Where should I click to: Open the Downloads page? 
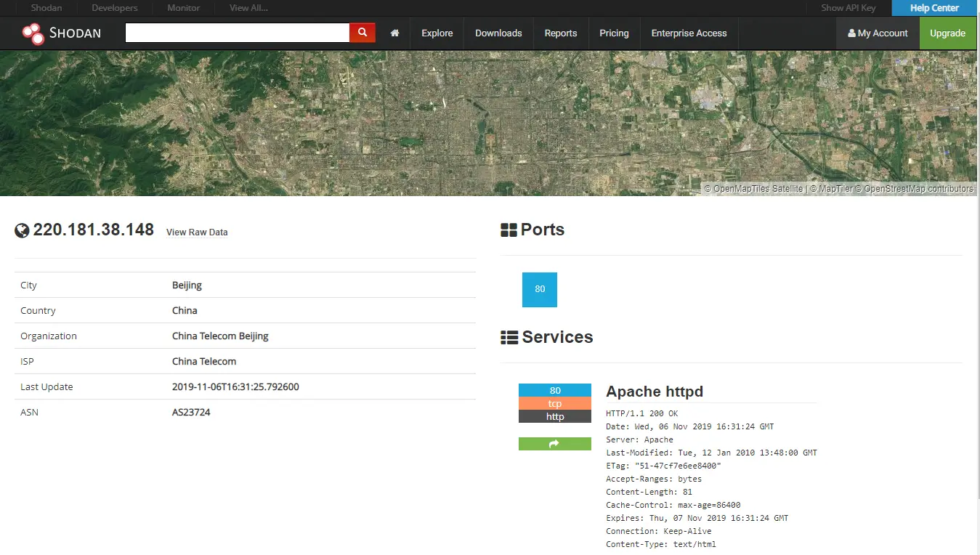pyautogui.click(x=498, y=33)
